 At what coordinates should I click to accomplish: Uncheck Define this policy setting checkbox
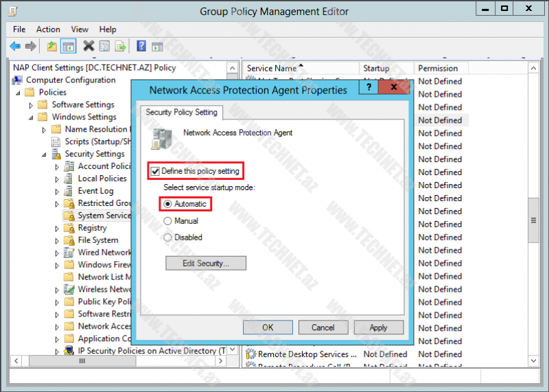point(155,171)
